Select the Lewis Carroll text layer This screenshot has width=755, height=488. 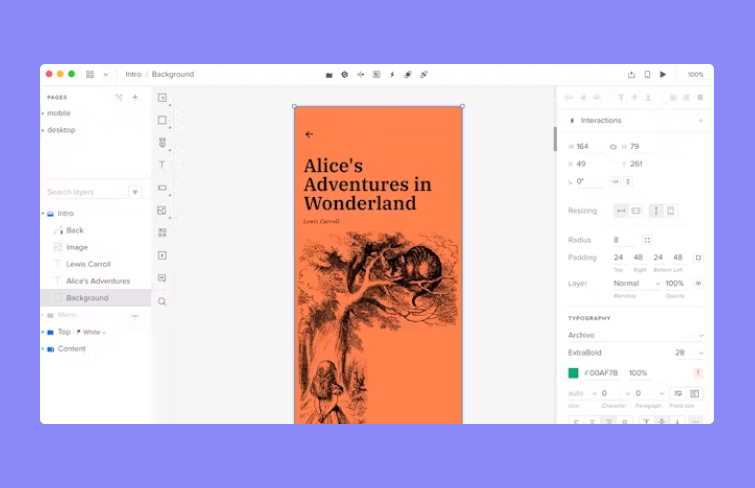[x=89, y=264]
